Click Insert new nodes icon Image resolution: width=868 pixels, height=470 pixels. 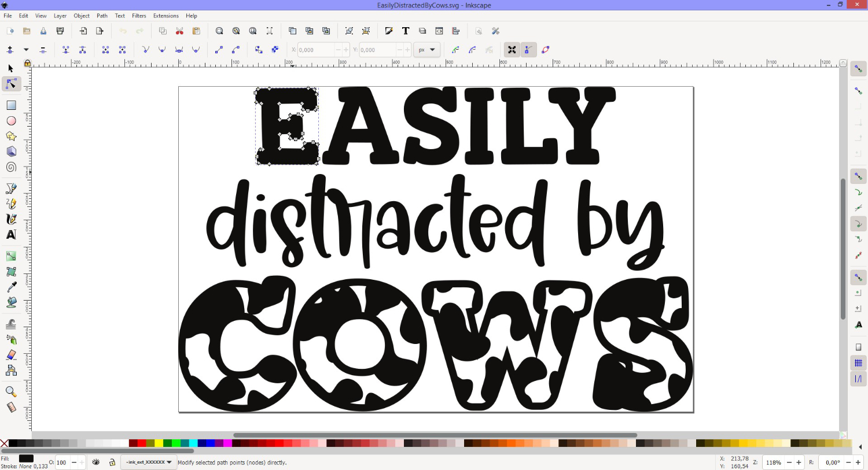pos(10,50)
